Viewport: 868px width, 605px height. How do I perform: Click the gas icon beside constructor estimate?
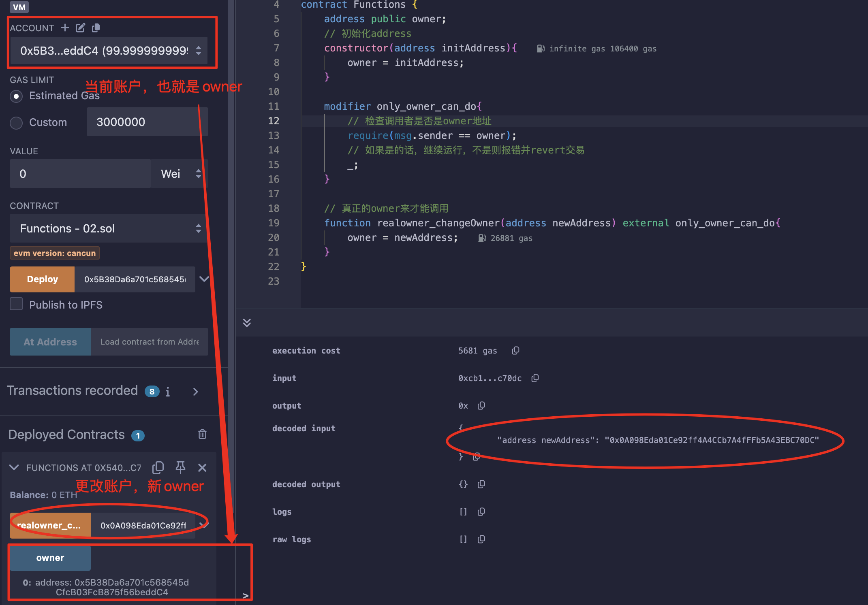(541, 49)
